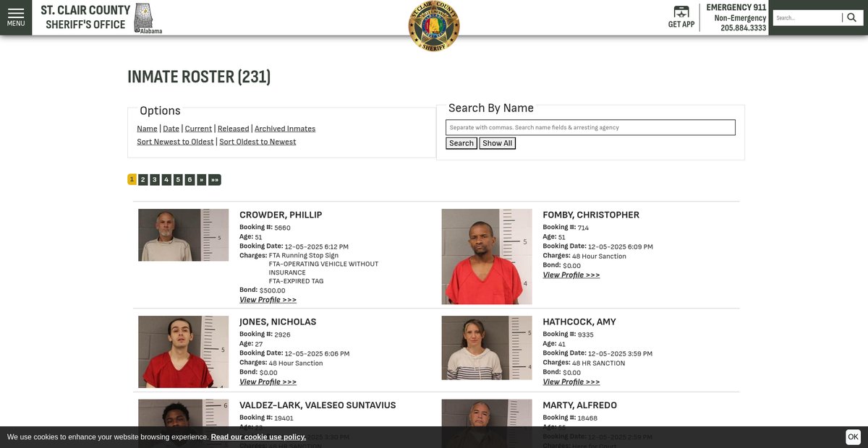Click the magnifying glass search icon

(851, 17)
